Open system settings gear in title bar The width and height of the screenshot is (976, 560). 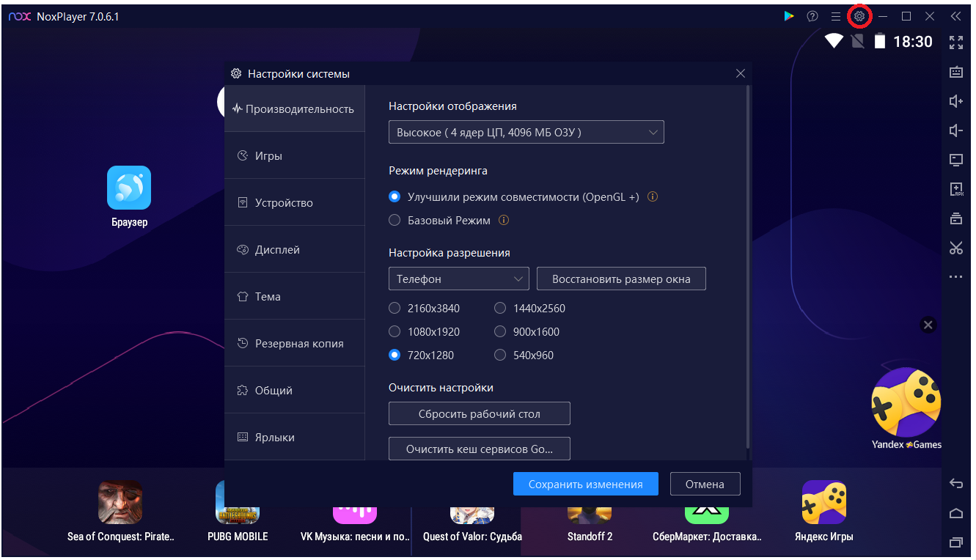coord(859,15)
